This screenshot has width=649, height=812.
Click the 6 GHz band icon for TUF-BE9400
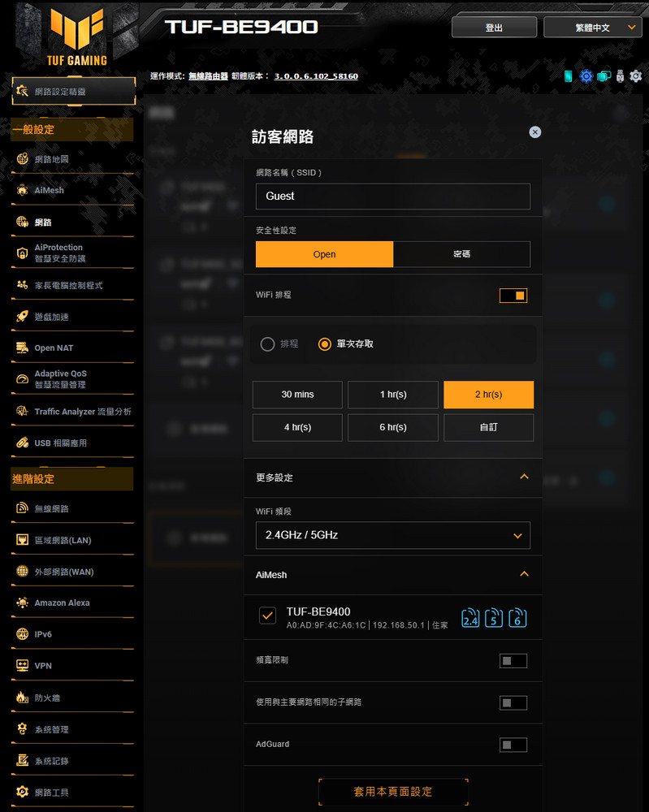(x=518, y=618)
